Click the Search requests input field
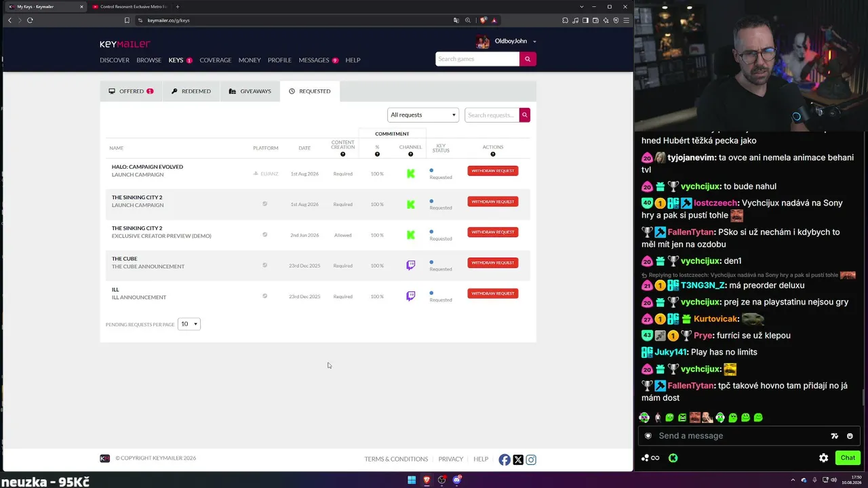 (x=492, y=115)
